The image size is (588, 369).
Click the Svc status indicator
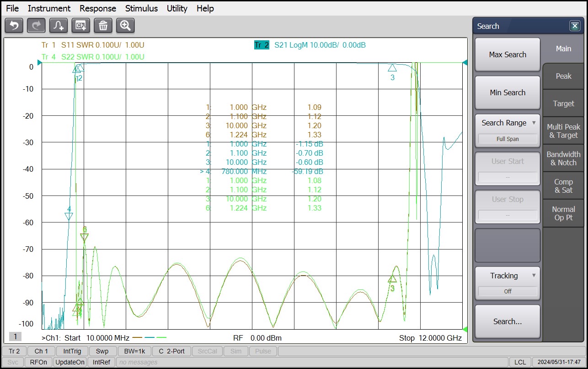(x=13, y=362)
